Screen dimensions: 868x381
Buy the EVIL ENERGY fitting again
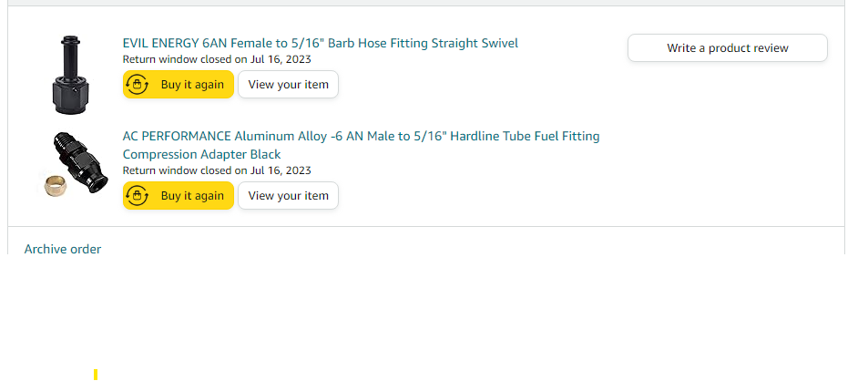[179, 84]
